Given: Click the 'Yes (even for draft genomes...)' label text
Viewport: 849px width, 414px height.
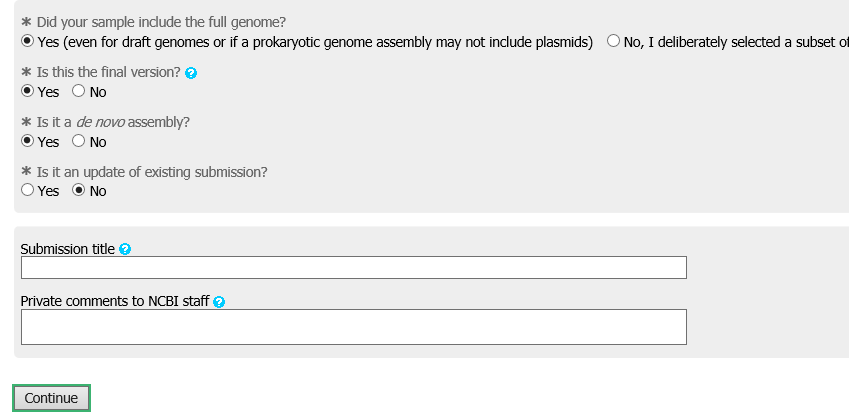Looking at the screenshot, I should click(x=315, y=42).
